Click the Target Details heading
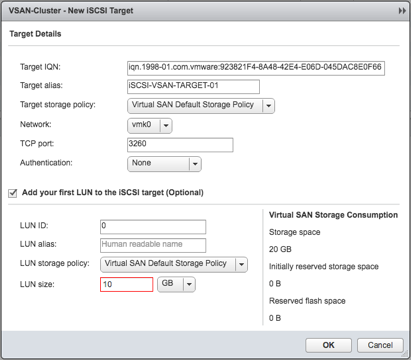411x360 pixels. tap(35, 34)
